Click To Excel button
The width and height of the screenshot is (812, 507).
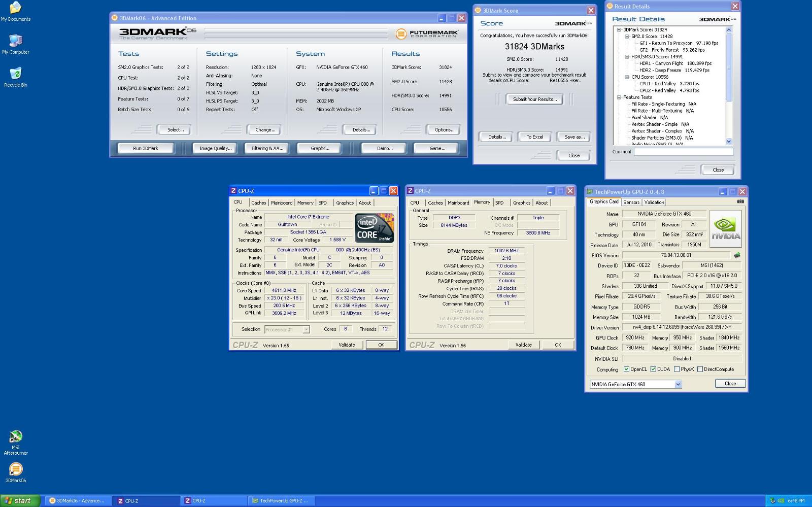coord(534,137)
